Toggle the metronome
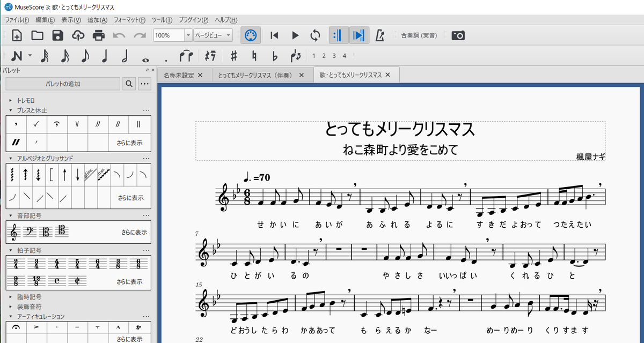The image size is (644, 343). [x=380, y=35]
